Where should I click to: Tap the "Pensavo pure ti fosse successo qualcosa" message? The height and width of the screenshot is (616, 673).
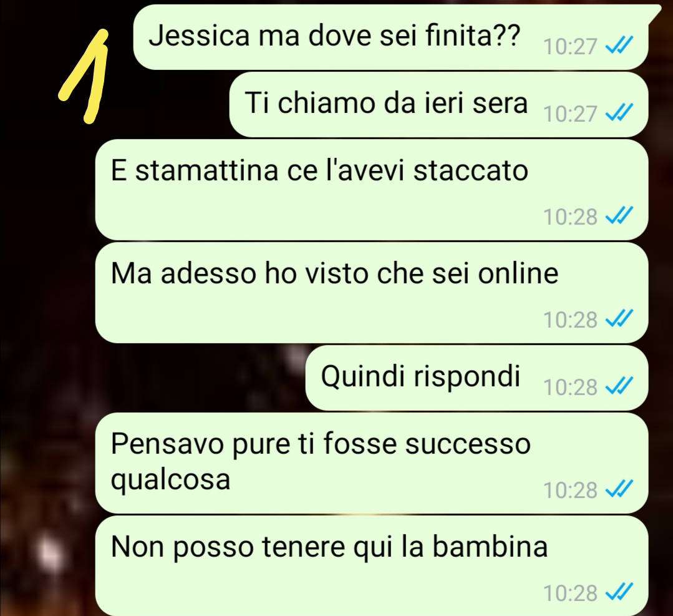click(x=372, y=464)
